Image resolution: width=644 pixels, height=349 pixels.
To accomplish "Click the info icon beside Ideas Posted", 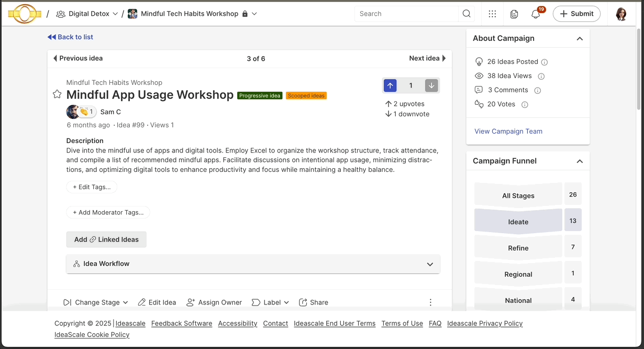I will pyautogui.click(x=545, y=62).
